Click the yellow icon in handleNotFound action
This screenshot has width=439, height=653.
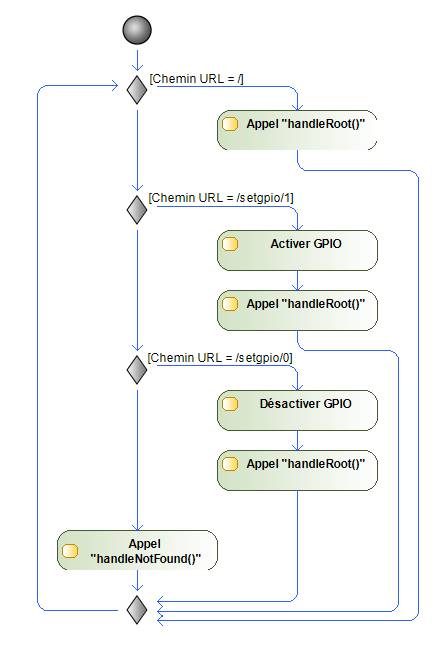pos(70,551)
